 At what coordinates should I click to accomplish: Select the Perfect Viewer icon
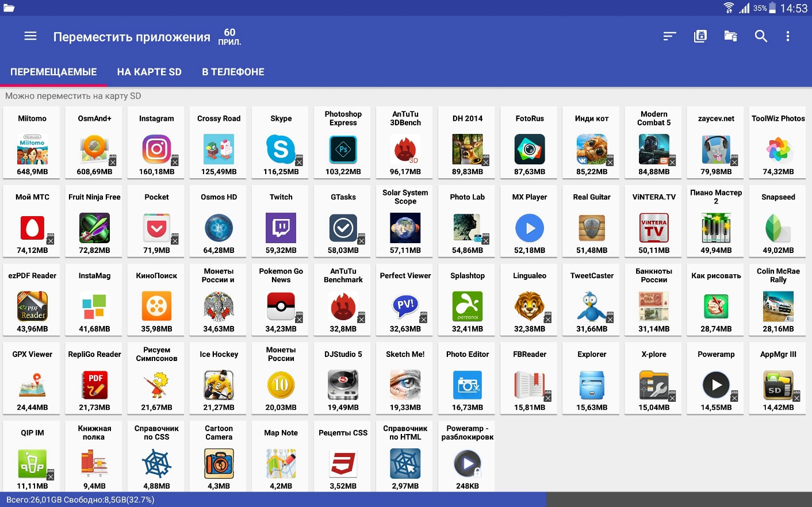(405, 306)
